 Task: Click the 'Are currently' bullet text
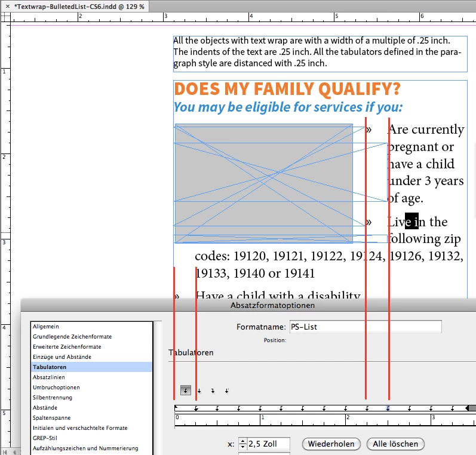pyautogui.click(x=426, y=130)
